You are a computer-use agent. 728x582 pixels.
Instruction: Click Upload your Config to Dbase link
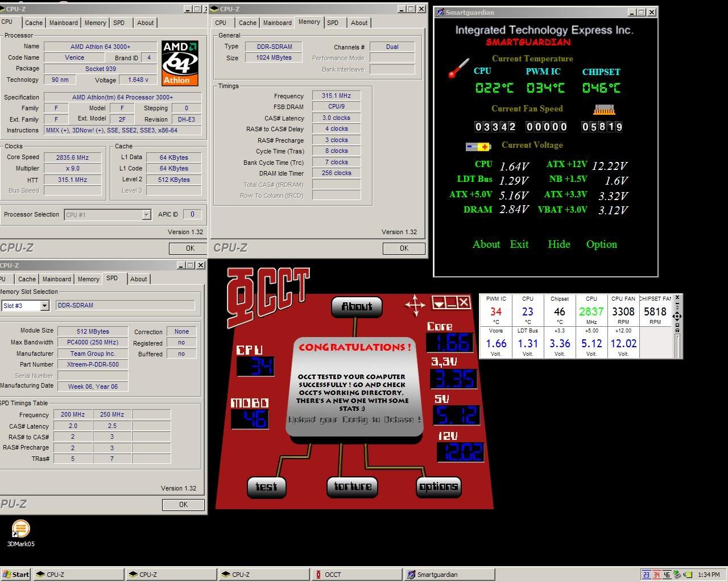tap(355, 420)
